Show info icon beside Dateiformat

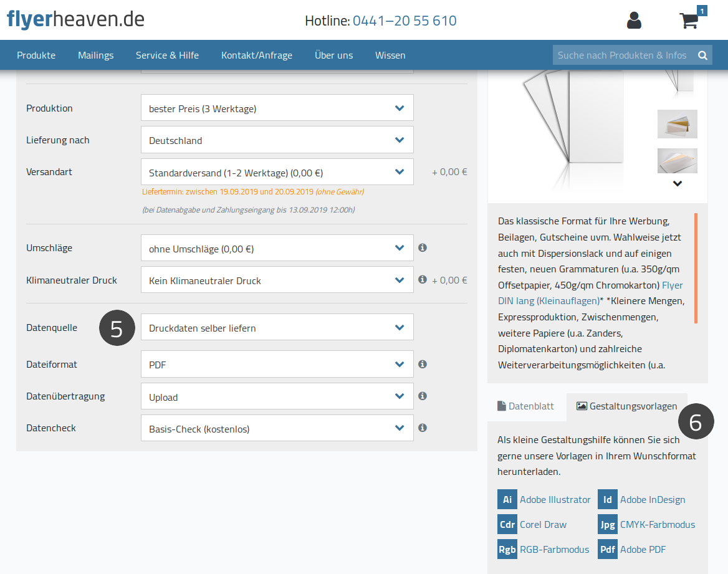pos(422,364)
